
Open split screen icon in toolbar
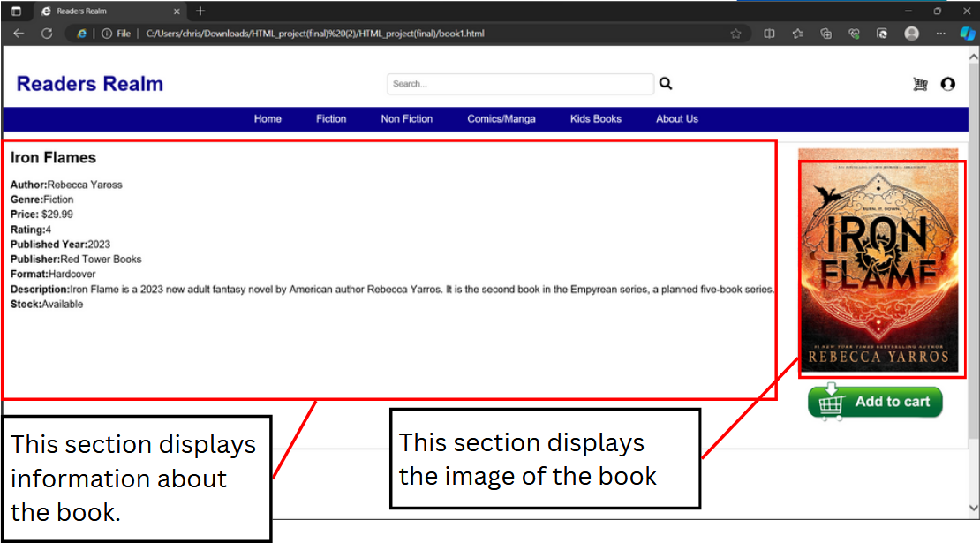[769, 34]
